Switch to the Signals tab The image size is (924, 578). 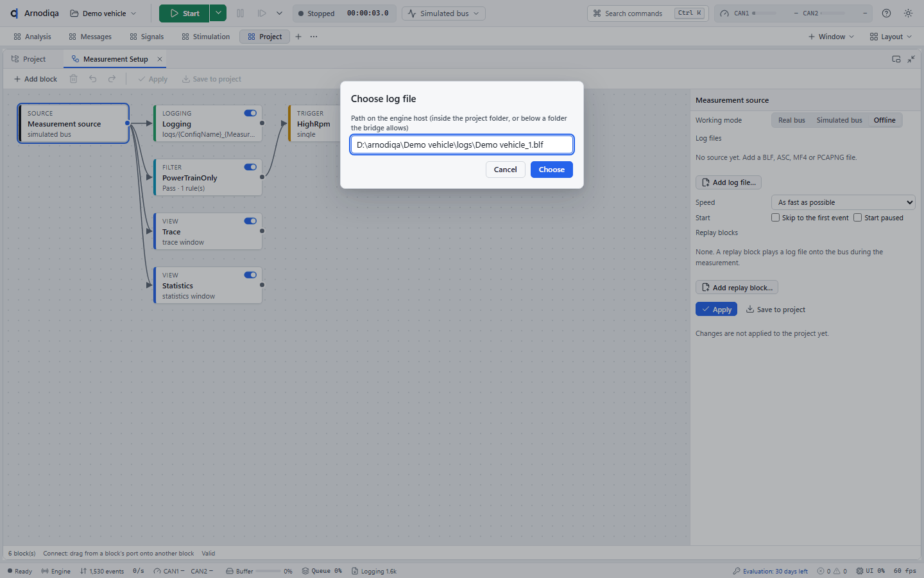coord(147,37)
